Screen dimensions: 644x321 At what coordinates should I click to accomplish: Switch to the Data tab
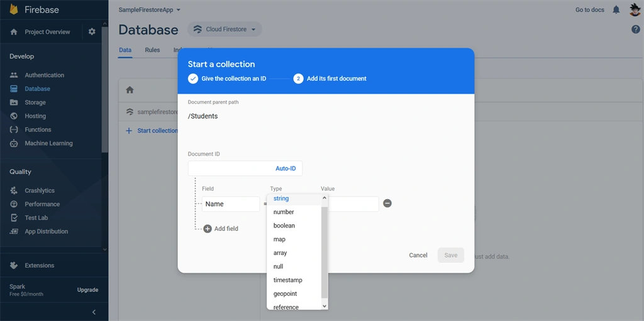[125, 50]
